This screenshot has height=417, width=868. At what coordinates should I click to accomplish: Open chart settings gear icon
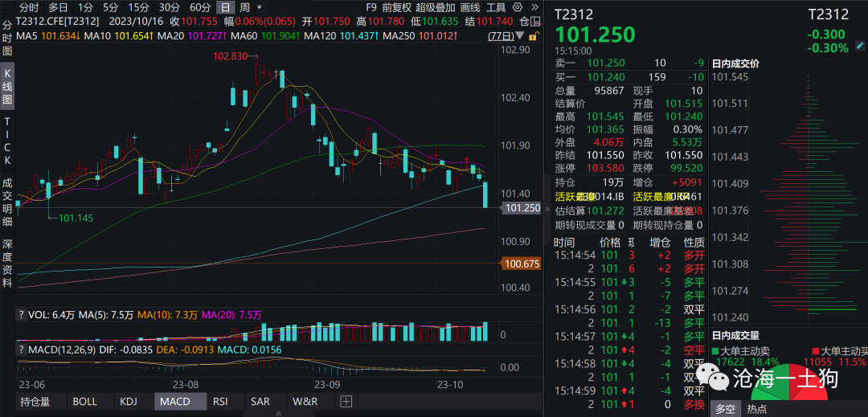(518, 8)
